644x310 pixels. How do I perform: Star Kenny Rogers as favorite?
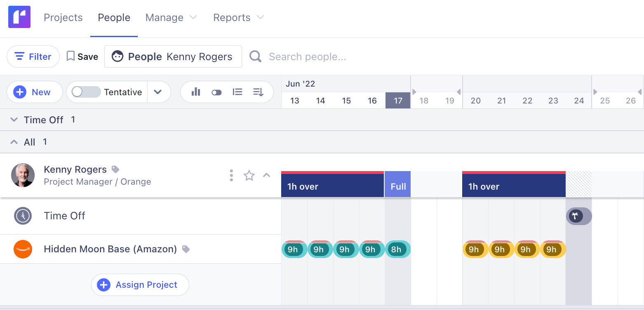point(249,176)
